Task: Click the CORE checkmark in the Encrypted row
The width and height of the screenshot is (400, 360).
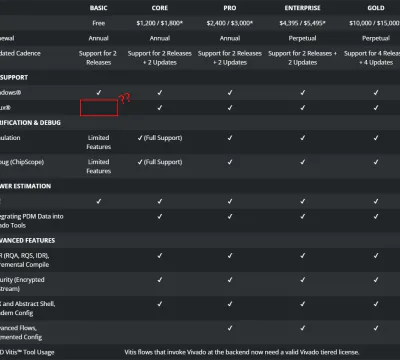Action: click(x=160, y=280)
